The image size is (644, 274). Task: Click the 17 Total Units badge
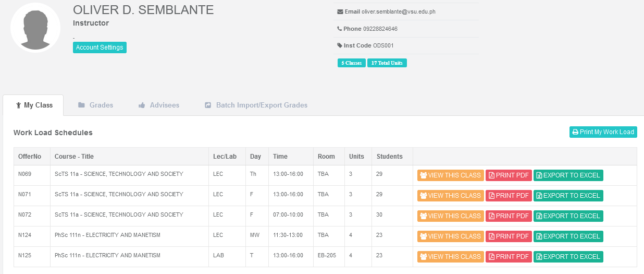click(x=387, y=63)
